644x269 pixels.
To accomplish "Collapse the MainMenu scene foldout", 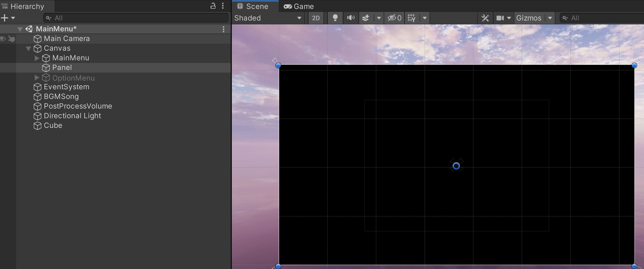I will (20, 29).
